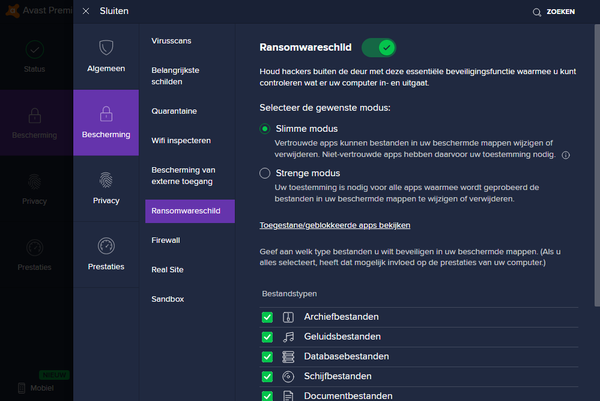Select the Strenge modus radio button
600x401 pixels.
pyautogui.click(x=265, y=173)
